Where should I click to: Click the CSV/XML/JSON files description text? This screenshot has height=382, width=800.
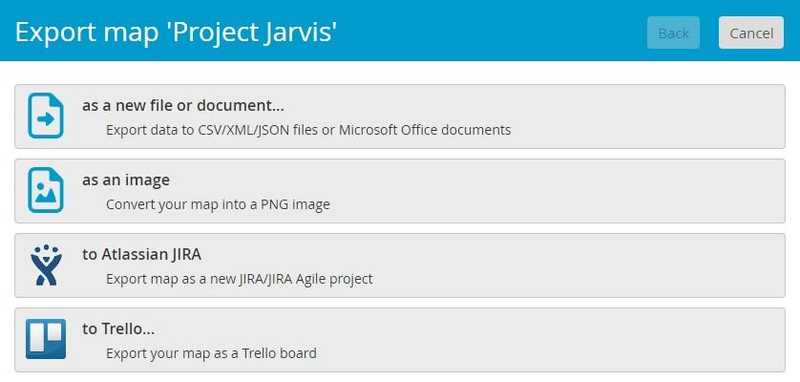pos(309,130)
